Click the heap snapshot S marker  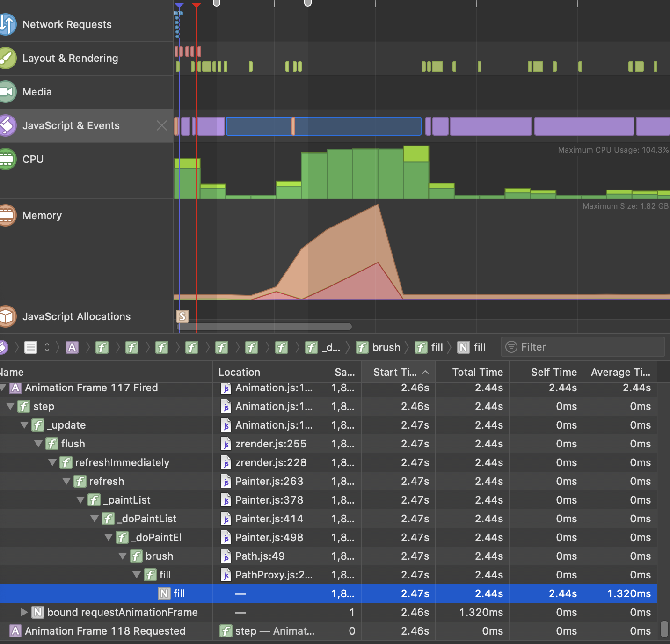click(182, 316)
